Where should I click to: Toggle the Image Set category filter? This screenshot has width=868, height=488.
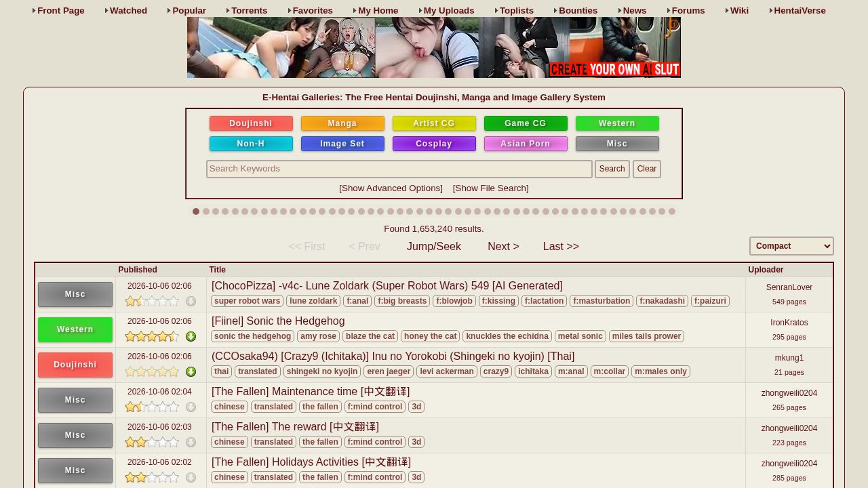pos(342,144)
